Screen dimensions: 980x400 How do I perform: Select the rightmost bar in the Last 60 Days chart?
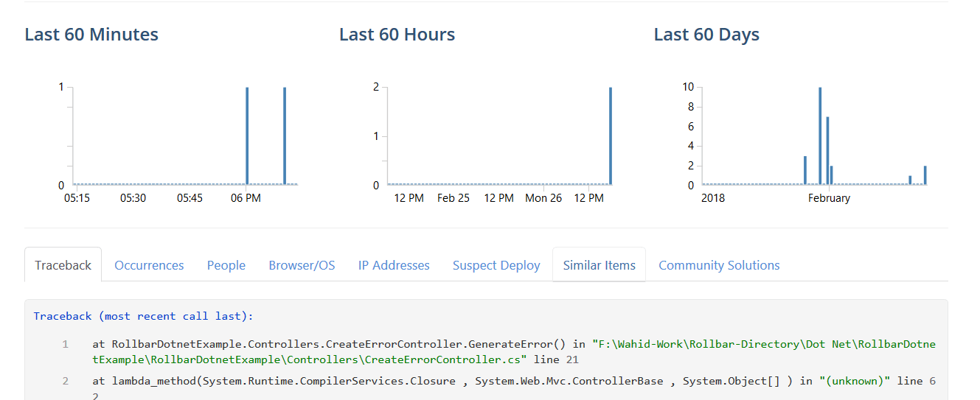click(x=925, y=175)
